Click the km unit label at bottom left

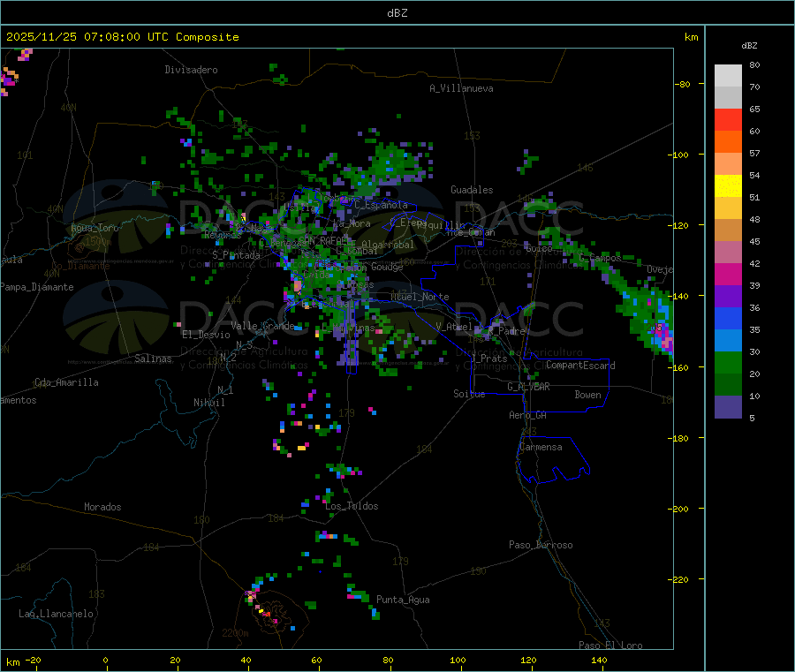[x=12, y=662]
